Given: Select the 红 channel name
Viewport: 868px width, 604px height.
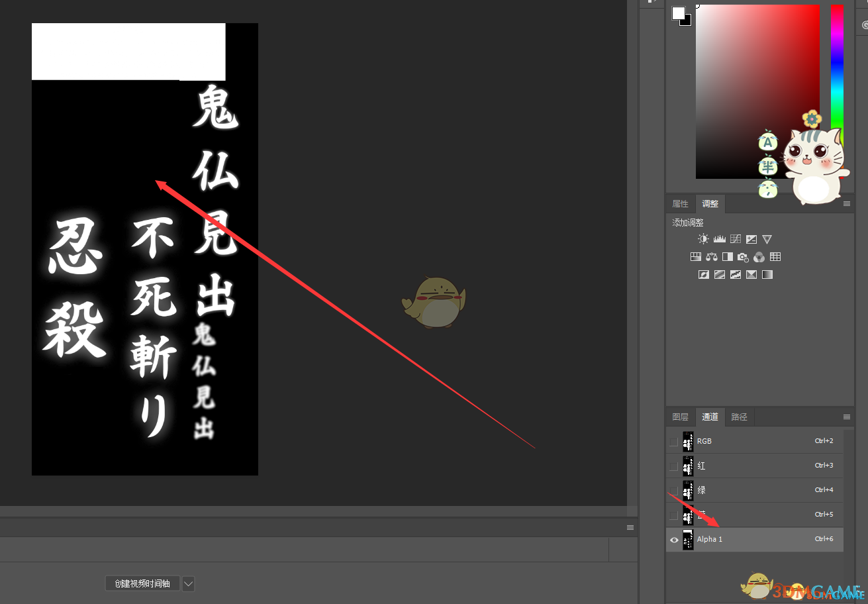Looking at the screenshot, I should click(701, 466).
